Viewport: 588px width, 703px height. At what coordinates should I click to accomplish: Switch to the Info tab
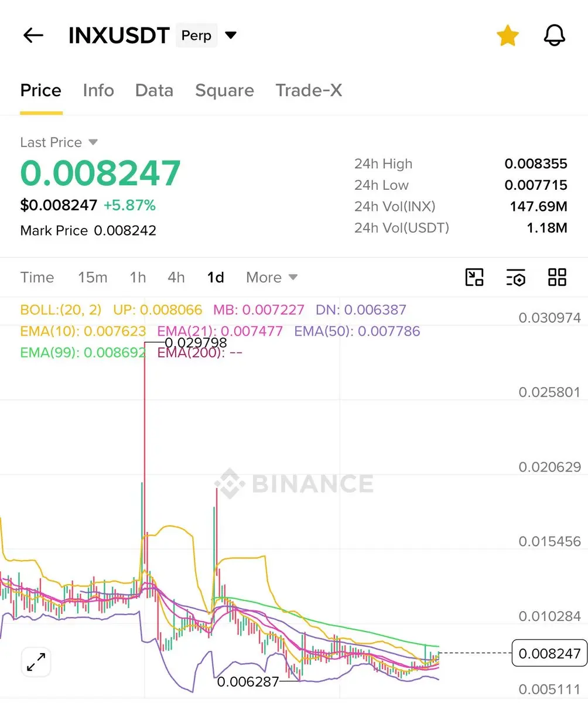click(98, 90)
